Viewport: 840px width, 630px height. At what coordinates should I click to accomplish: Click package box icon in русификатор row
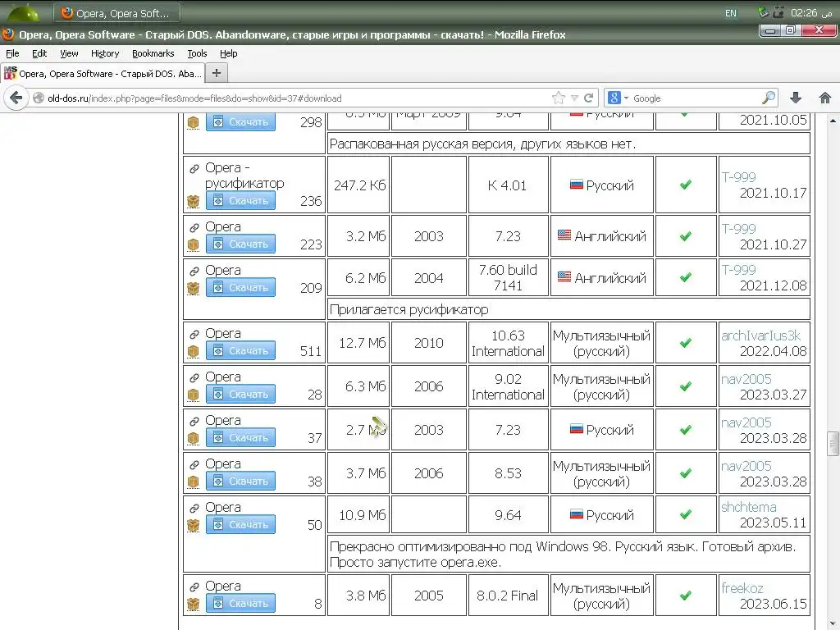click(x=194, y=202)
